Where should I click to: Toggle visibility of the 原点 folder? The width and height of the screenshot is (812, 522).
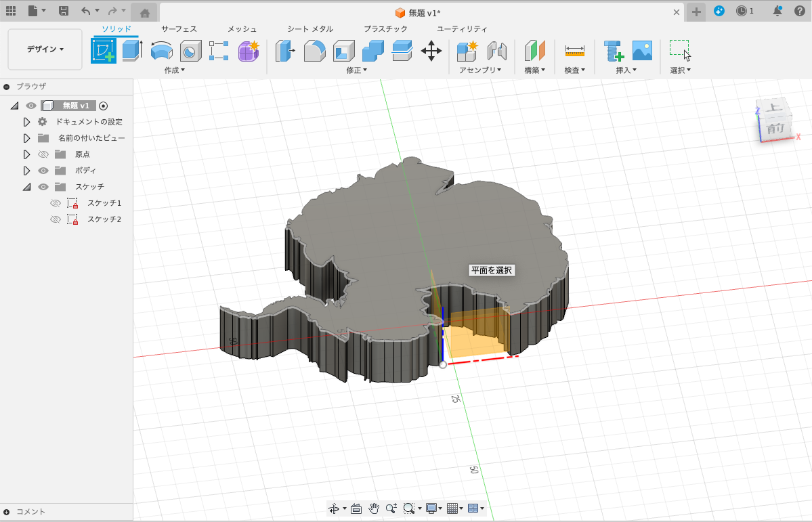tap(44, 154)
